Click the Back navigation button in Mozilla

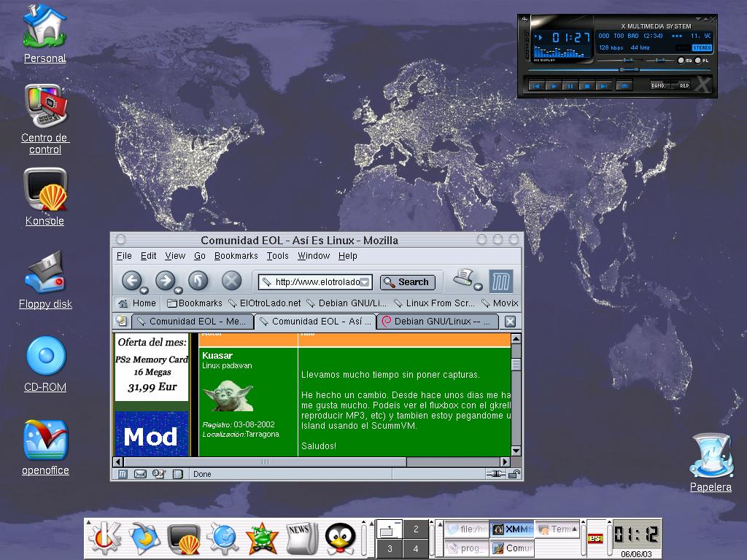point(131,280)
